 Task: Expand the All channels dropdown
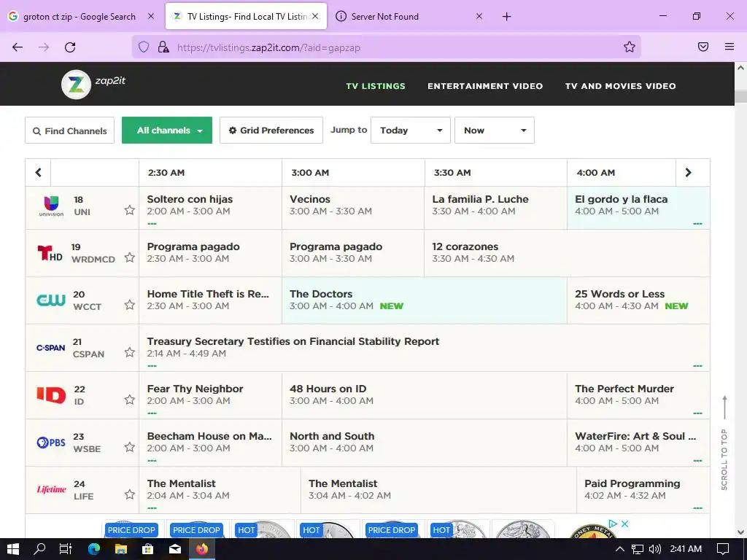click(x=167, y=130)
